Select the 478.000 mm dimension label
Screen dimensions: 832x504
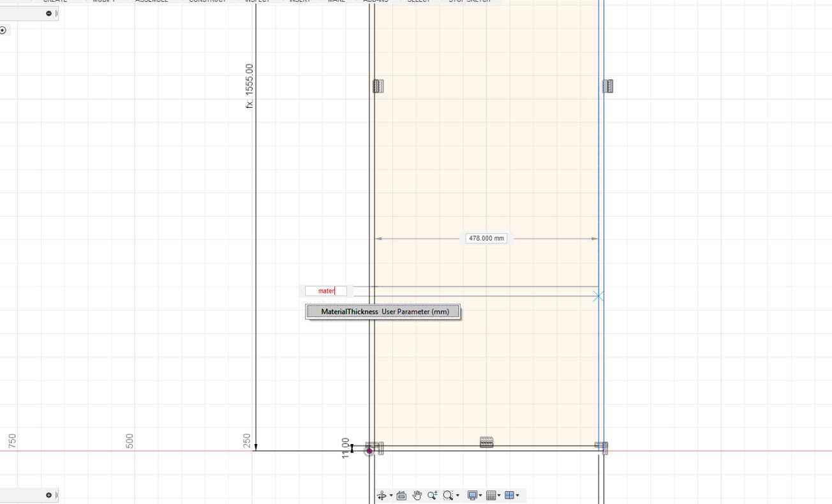(486, 239)
